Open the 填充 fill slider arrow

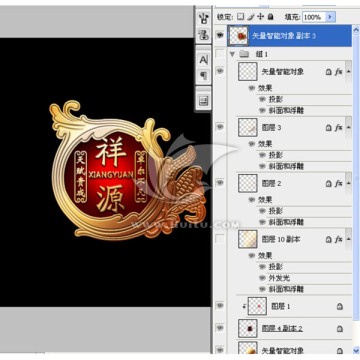tap(330, 17)
